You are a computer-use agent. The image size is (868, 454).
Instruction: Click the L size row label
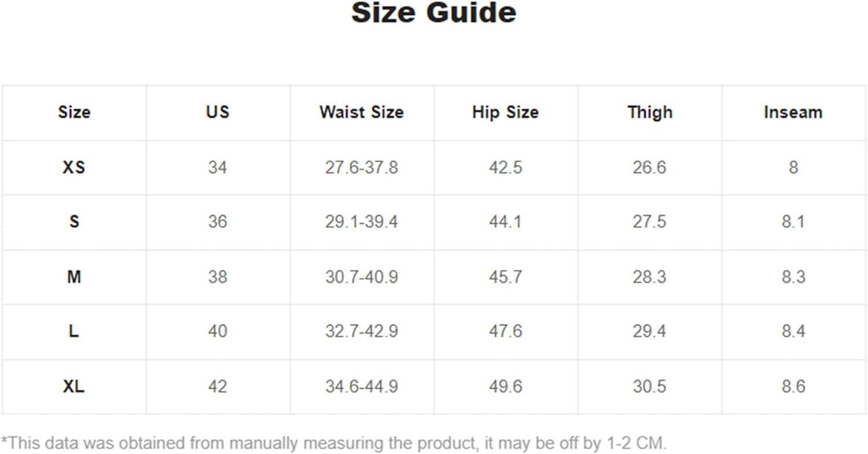74,331
